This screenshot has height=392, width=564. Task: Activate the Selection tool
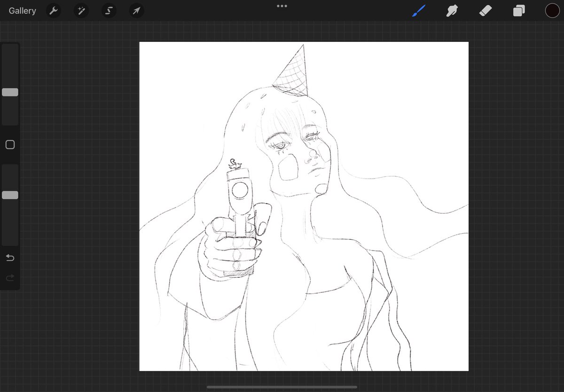coord(109,11)
